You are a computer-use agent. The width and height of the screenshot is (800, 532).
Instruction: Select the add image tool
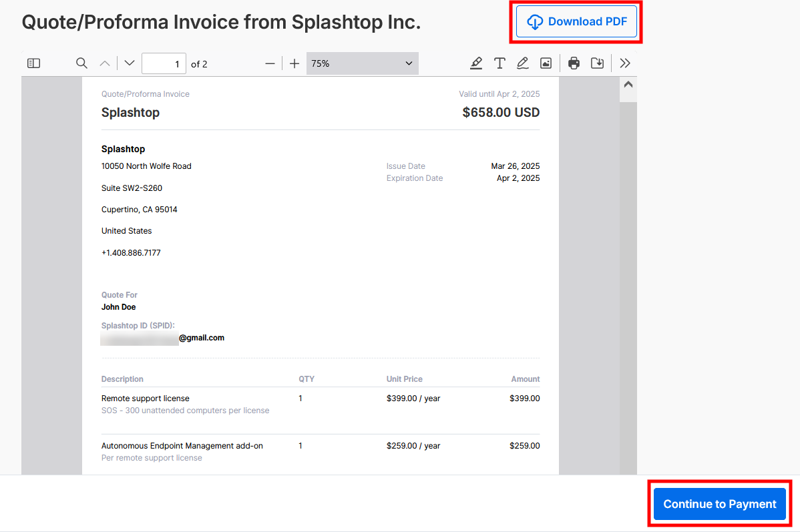[546, 63]
